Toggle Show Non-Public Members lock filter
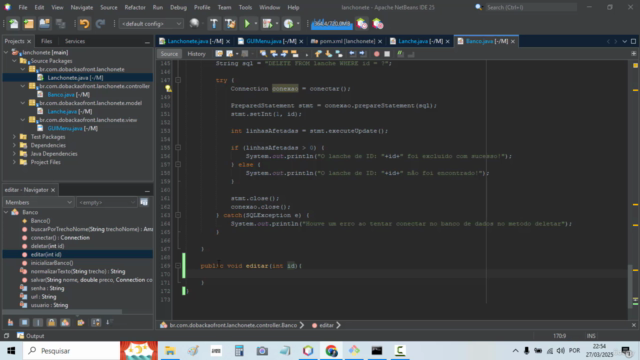 point(51,322)
